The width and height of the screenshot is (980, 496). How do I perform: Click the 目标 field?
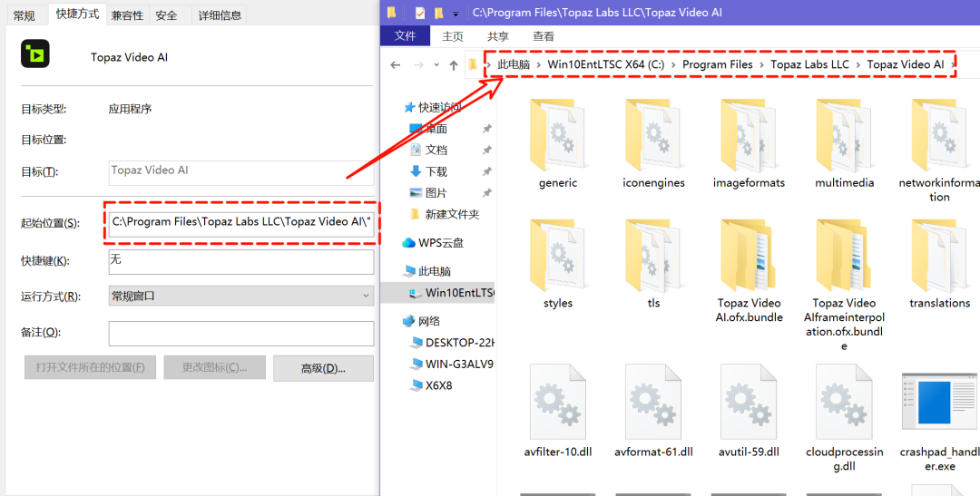[x=241, y=173]
